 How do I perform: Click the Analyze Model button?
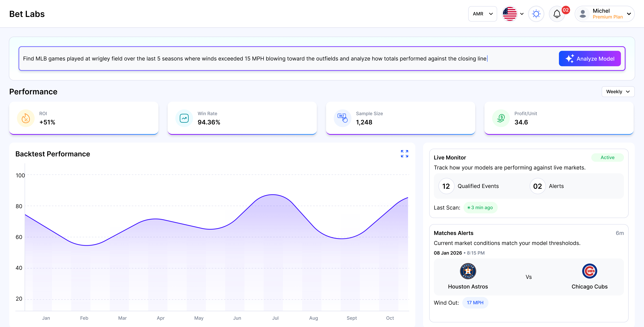(x=590, y=59)
